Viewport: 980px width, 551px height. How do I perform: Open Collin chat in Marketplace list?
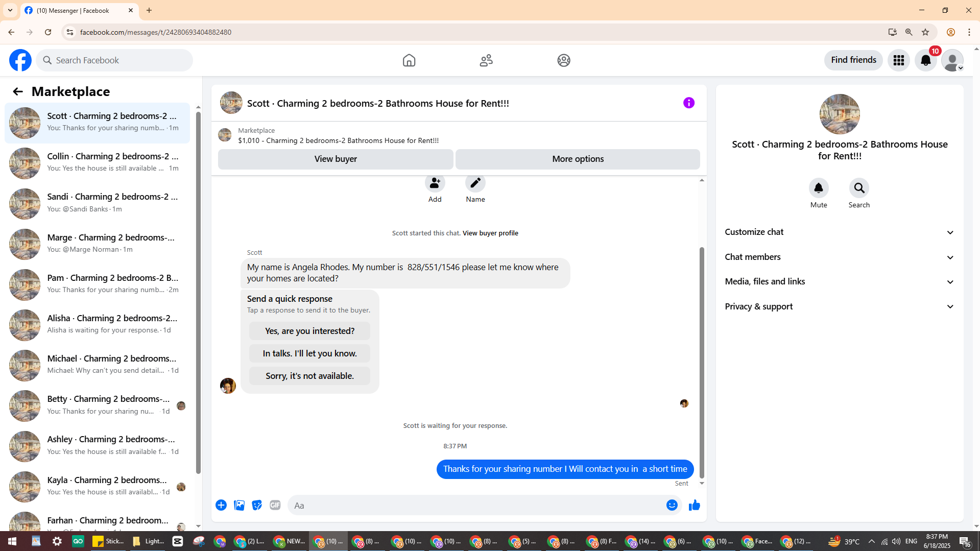click(97, 163)
